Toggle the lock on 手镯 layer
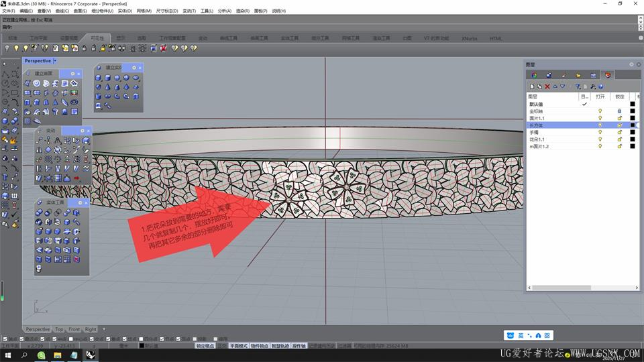This screenshot has height=362, width=644. (620, 132)
